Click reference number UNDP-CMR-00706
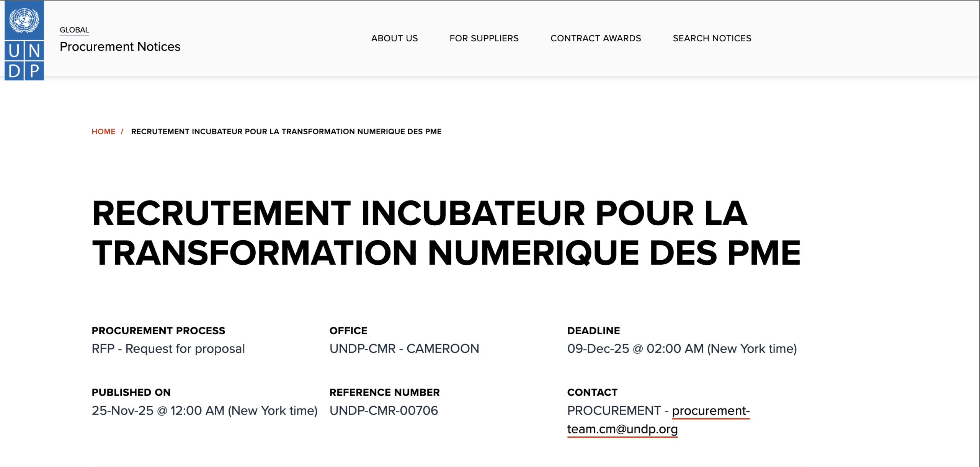This screenshot has height=467, width=980. pos(384,411)
